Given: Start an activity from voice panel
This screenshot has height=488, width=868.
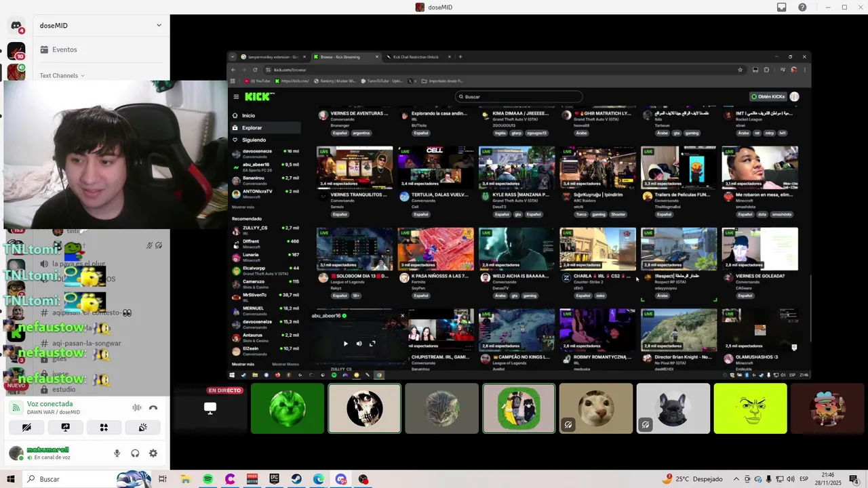Looking at the screenshot, I should point(104,428).
